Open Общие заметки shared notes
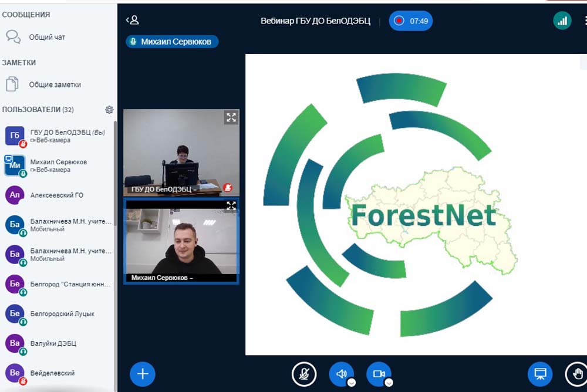The height and width of the screenshot is (392, 587). [55, 85]
